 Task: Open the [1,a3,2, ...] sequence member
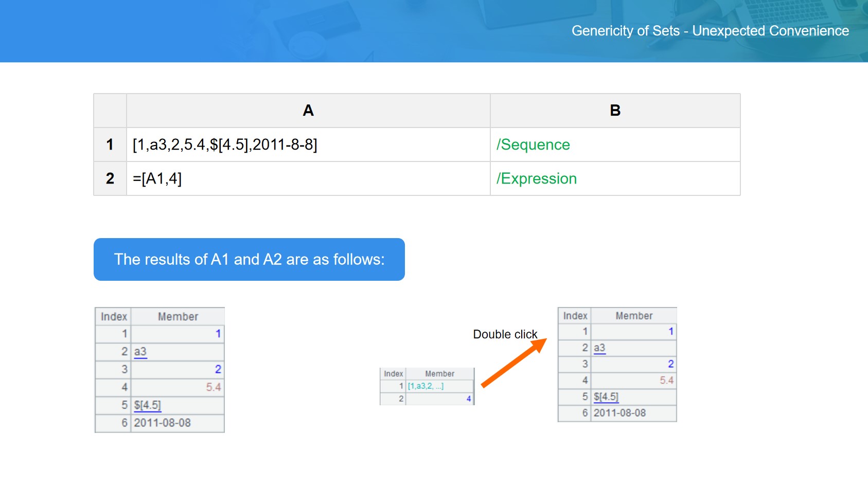tap(426, 386)
